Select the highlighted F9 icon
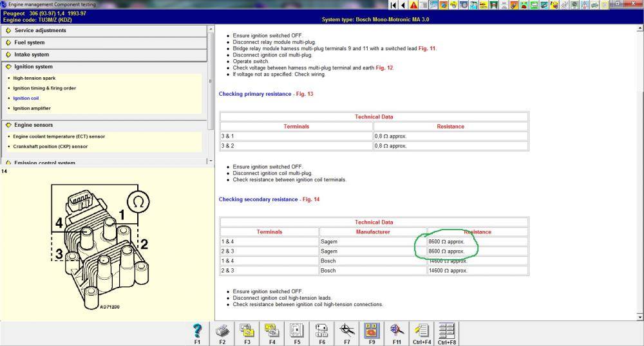644x346 pixels. 372,331
